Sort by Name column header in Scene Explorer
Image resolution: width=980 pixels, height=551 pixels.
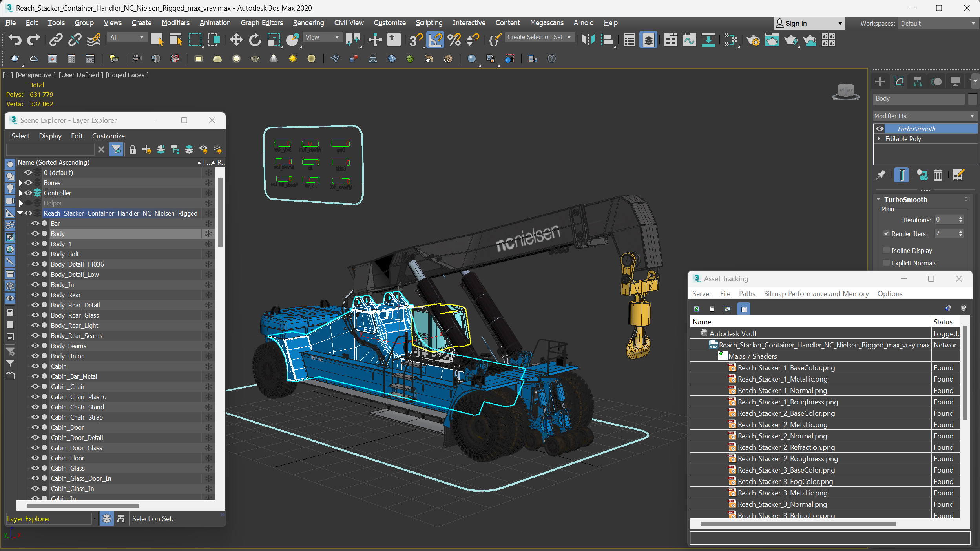pos(109,162)
